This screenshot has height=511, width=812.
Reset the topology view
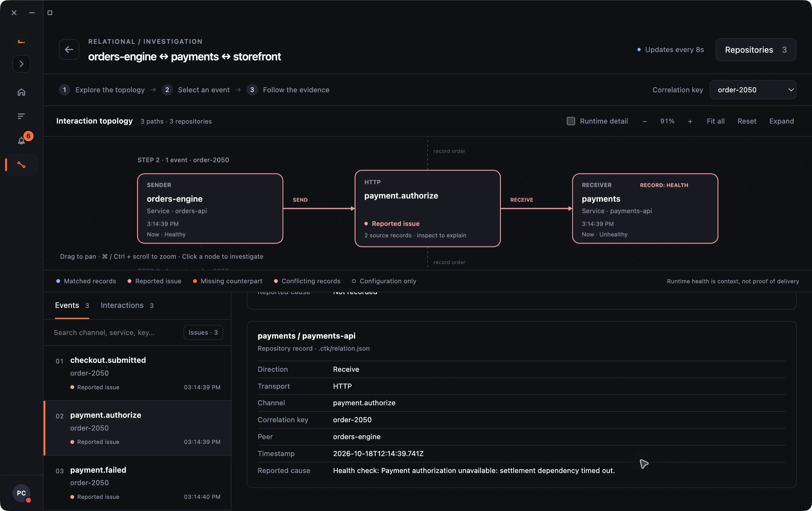(x=746, y=121)
